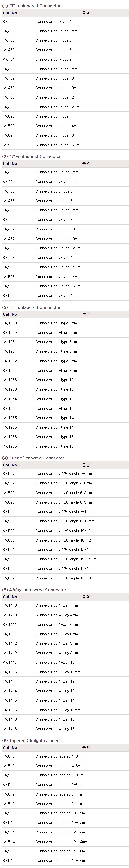Select the "120°Y"-tapered Connector section heading
Viewport: 129px width, 868px height.
[33, 458]
